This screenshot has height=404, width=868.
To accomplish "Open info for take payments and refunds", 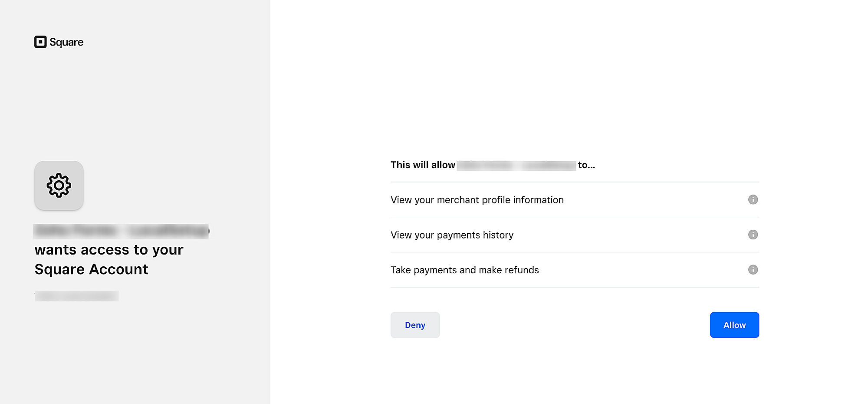I will 753,270.
